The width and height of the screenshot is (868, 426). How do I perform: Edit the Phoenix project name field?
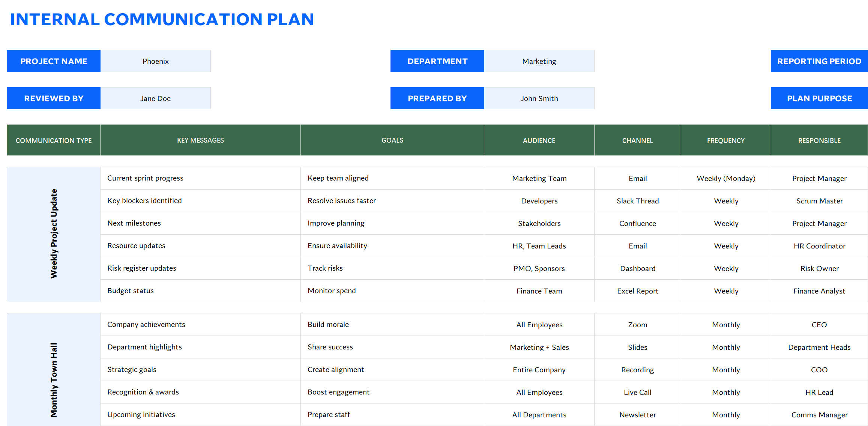click(x=156, y=61)
